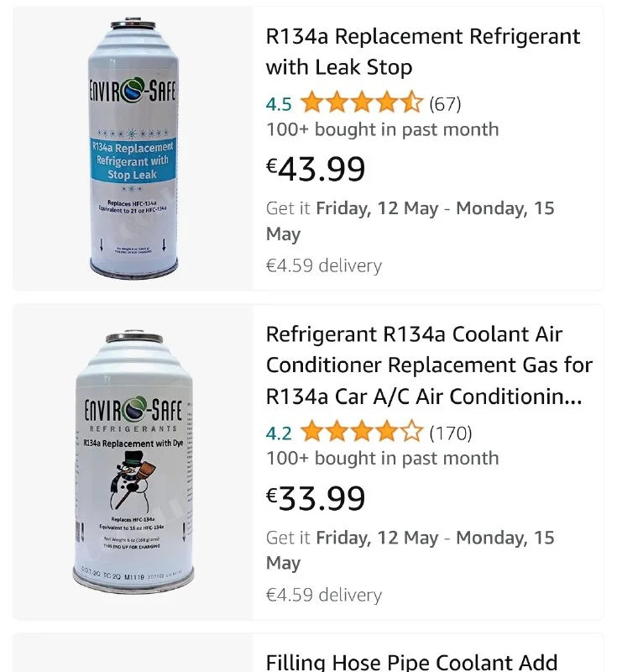This screenshot has height=672, width=617.
Task: Tap the first listing's 100+ bought text
Action: pyautogui.click(x=382, y=129)
